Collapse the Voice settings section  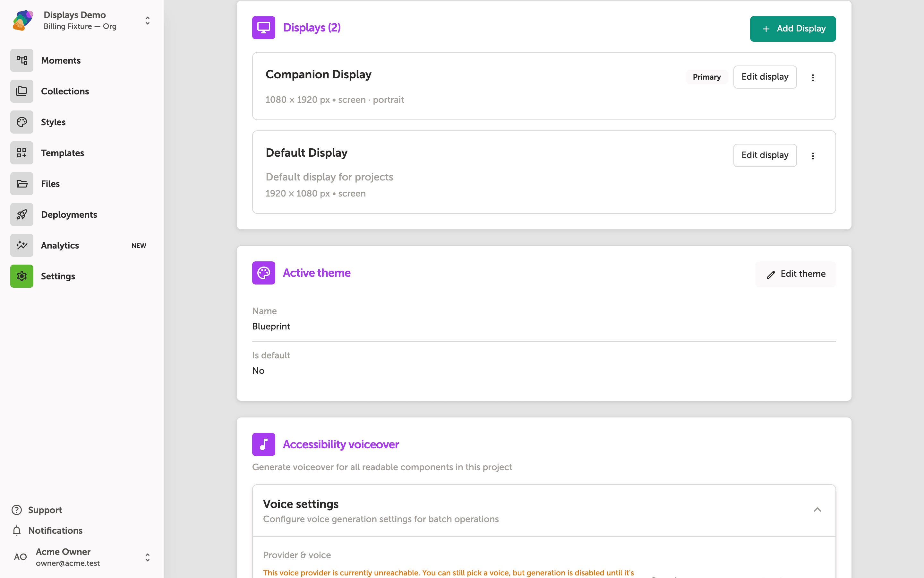pyautogui.click(x=817, y=510)
